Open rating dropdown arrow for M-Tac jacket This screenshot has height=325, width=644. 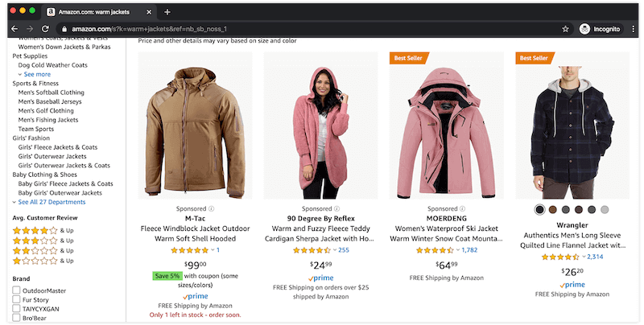click(213, 250)
